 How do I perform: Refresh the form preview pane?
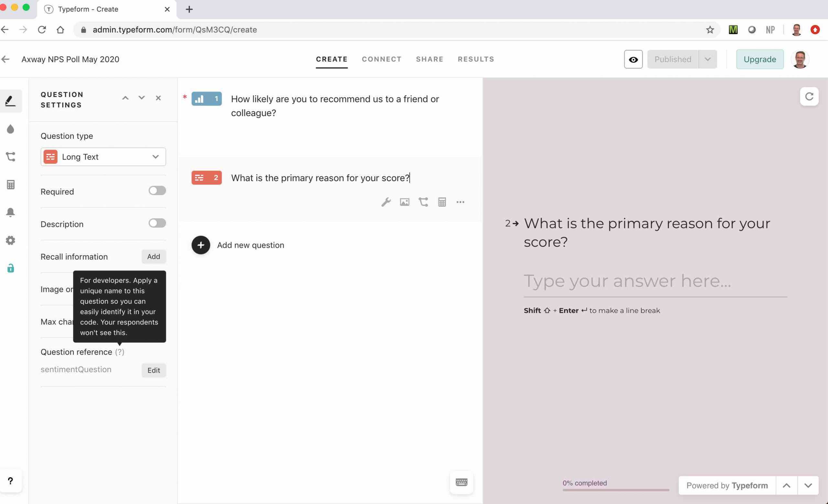(x=809, y=97)
